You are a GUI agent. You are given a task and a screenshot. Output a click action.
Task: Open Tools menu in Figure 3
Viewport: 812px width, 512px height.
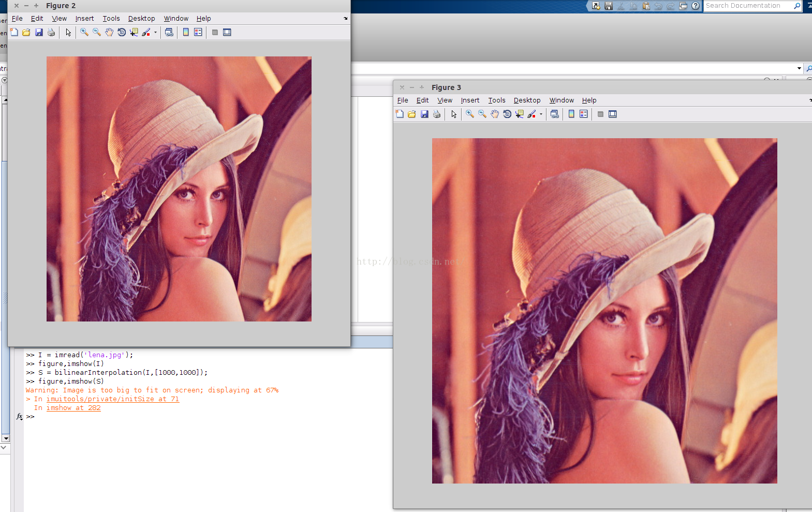coord(497,100)
